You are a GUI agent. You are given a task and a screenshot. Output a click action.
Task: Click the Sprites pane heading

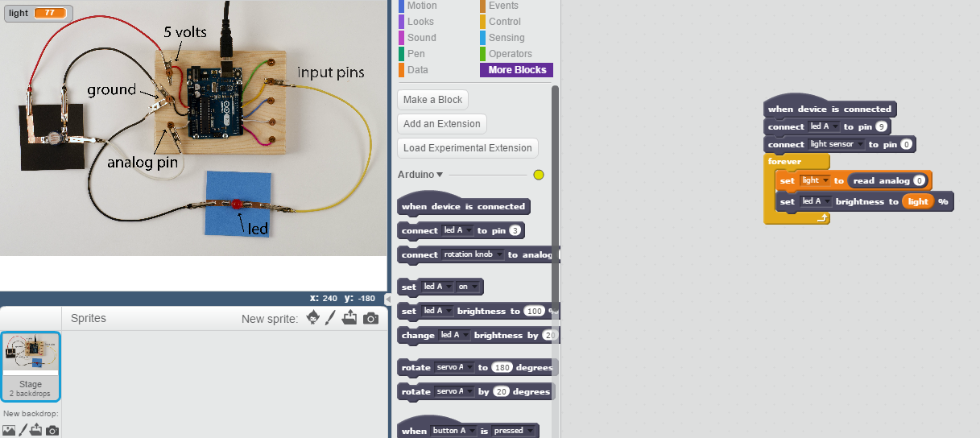pos(89,318)
